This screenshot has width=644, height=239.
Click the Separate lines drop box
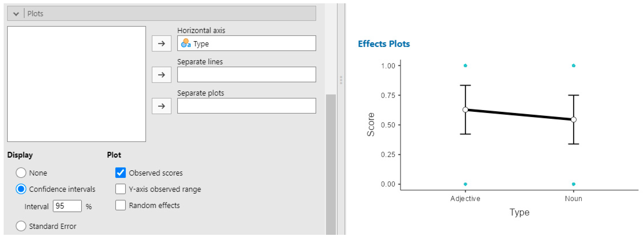point(247,75)
